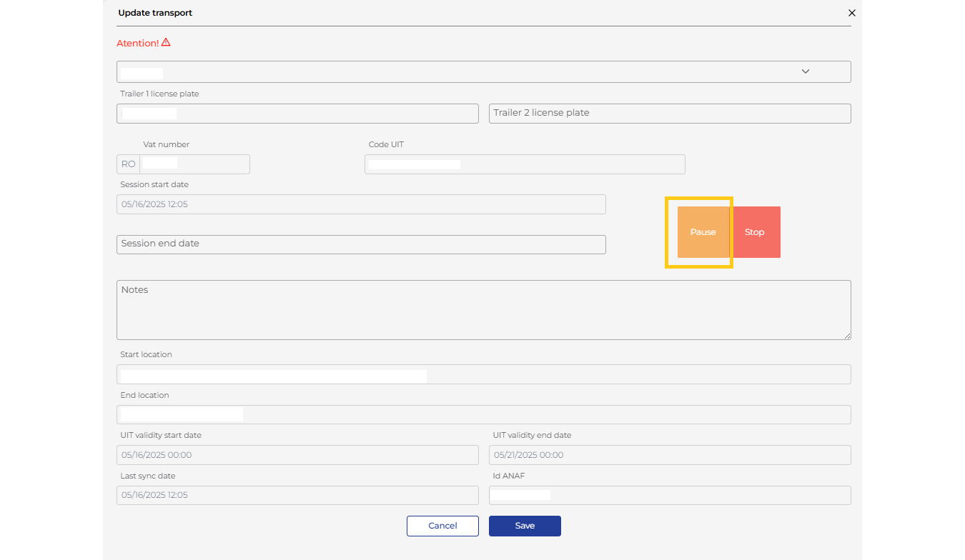Grab the Notes textarea resize handle
This screenshot has width=965, height=560.
[x=847, y=336]
